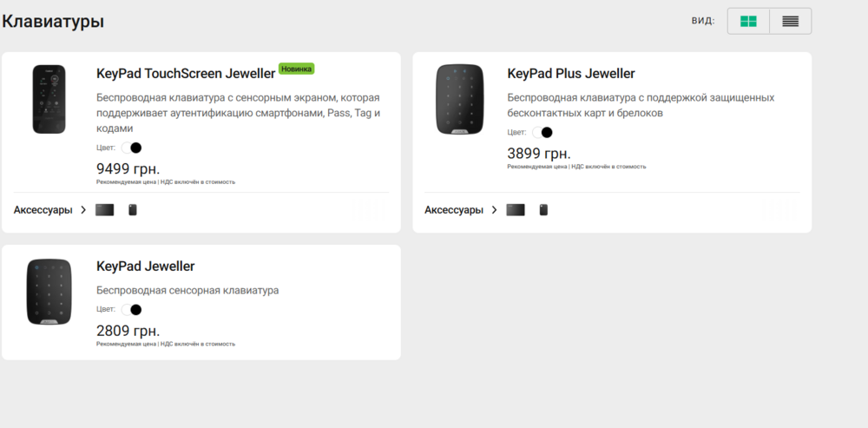Expand Аксессуары chevron under KeyPad TouchScreen Jeweller
This screenshot has width=868, height=428.
pos(83,210)
